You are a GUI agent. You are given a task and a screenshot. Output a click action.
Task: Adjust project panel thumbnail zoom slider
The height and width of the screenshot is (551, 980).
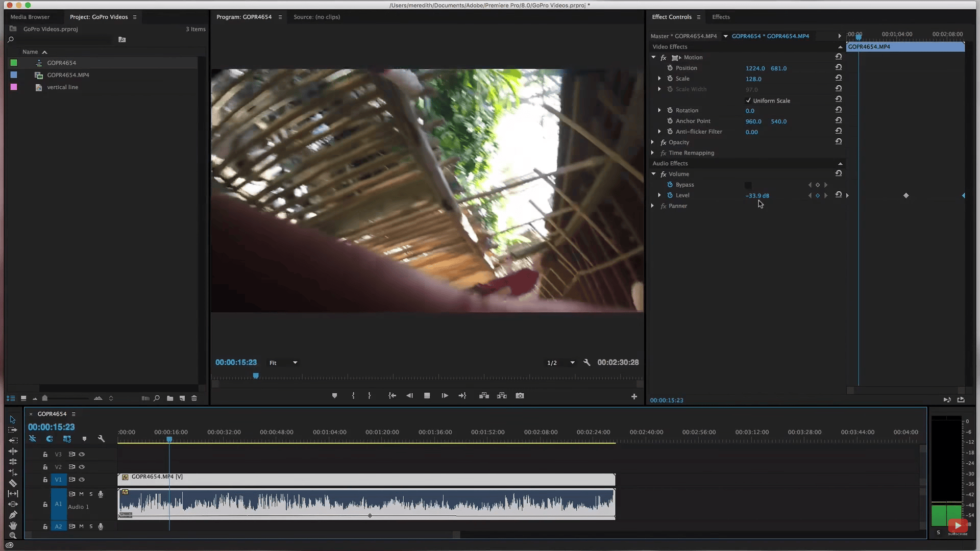tap(66, 398)
